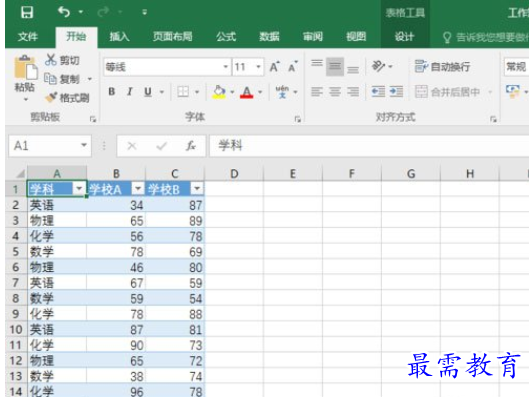The width and height of the screenshot is (529, 397).
Task: Open the fill color dropdown arrow
Action: pyautogui.click(x=232, y=92)
